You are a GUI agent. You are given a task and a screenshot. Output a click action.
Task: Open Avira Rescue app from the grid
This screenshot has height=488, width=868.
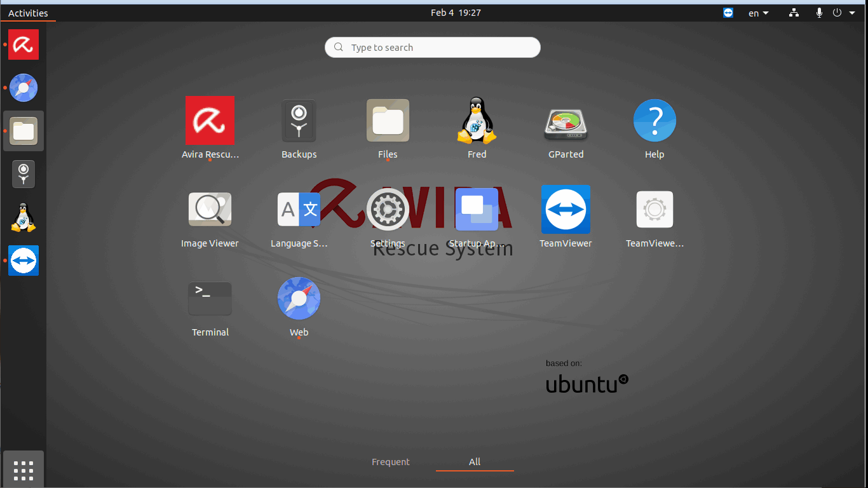click(210, 121)
